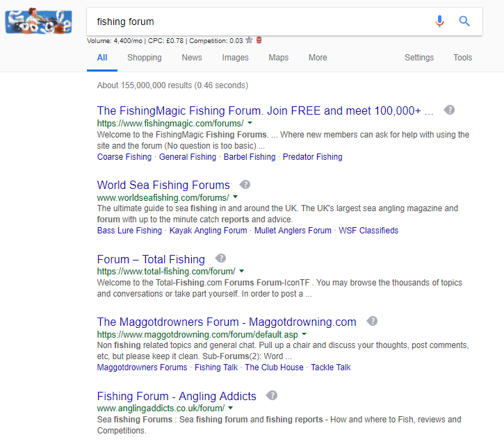Click the www.worldseafishing.com/forums/ URL text
Image resolution: width=504 pixels, height=446 pixels.
163,197
